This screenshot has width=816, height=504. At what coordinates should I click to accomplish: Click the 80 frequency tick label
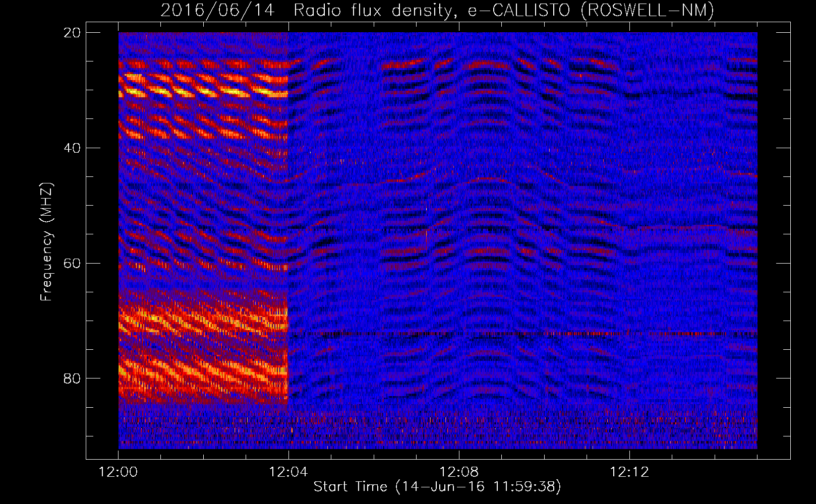click(73, 379)
